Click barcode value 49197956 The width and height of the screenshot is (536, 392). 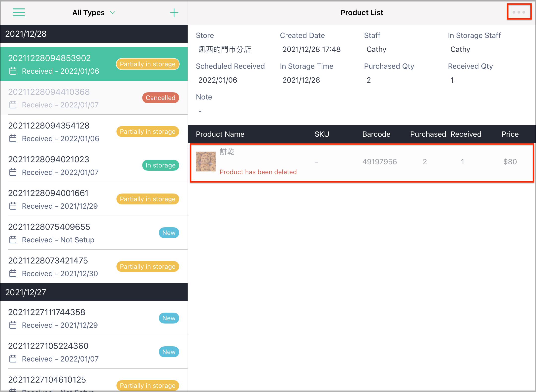[x=380, y=162]
